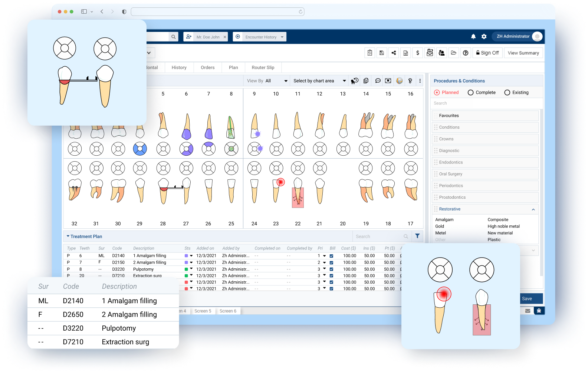Open the settings gear in header
Image resolution: width=588 pixels, height=374 pixels.
(484, 37)
